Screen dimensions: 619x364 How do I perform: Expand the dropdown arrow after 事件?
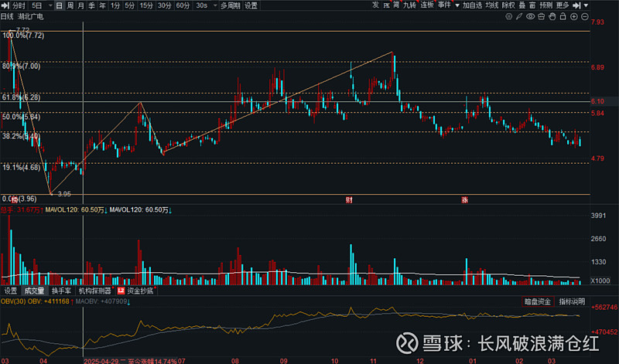pos(456,5)
